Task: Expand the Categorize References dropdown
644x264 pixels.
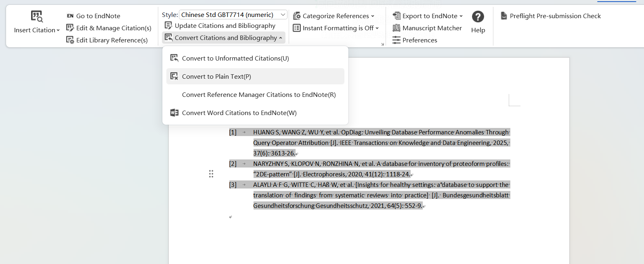Action: coord(372,16)
